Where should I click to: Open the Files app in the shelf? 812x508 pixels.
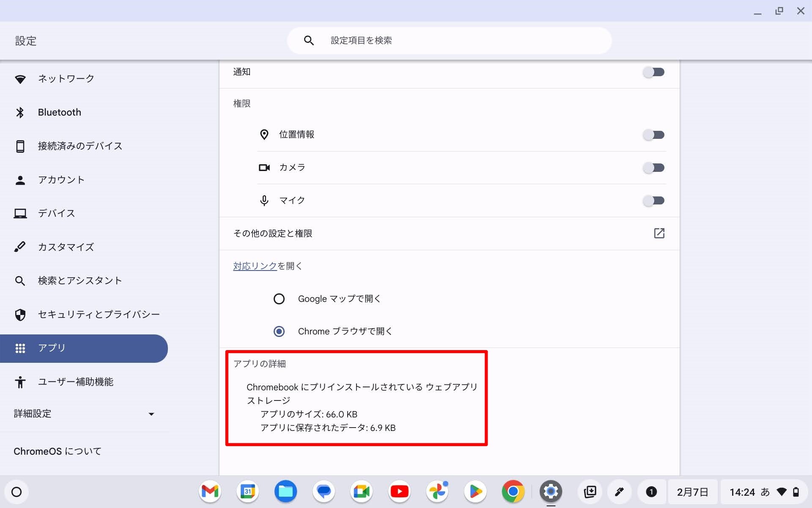(285, 491)
